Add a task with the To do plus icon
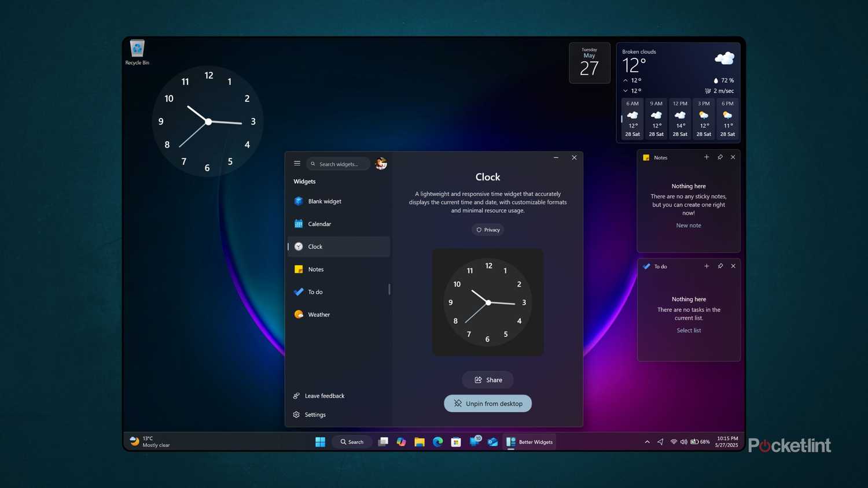 click(x=707, y=266)
